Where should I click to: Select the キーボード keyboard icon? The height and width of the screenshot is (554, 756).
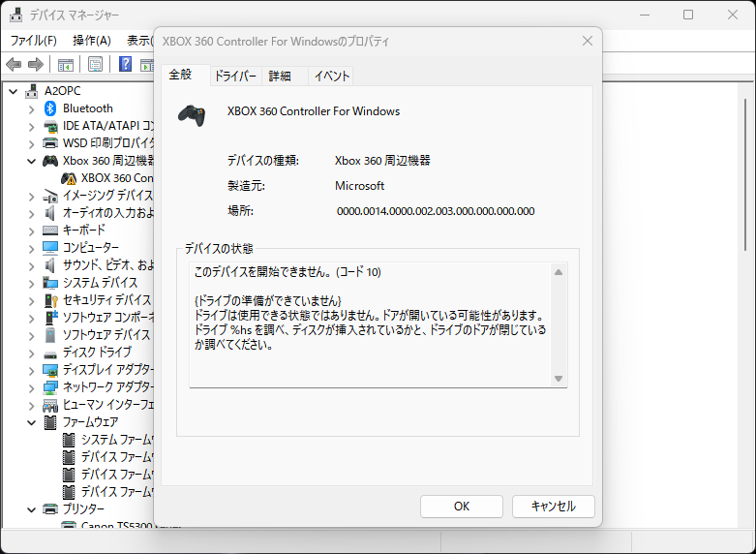coord(50,231)
